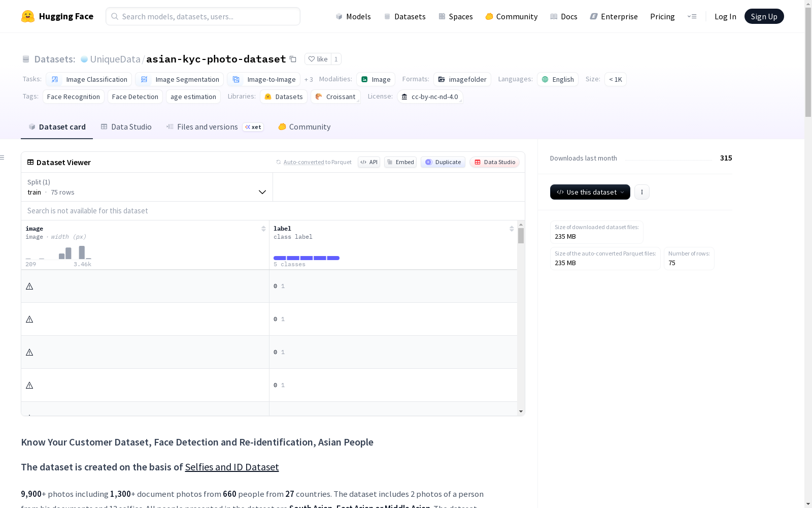The width and height of the screenshot is (812, 508).
Task: Click the Datasets library tag
Action: (x=284, y=97)
